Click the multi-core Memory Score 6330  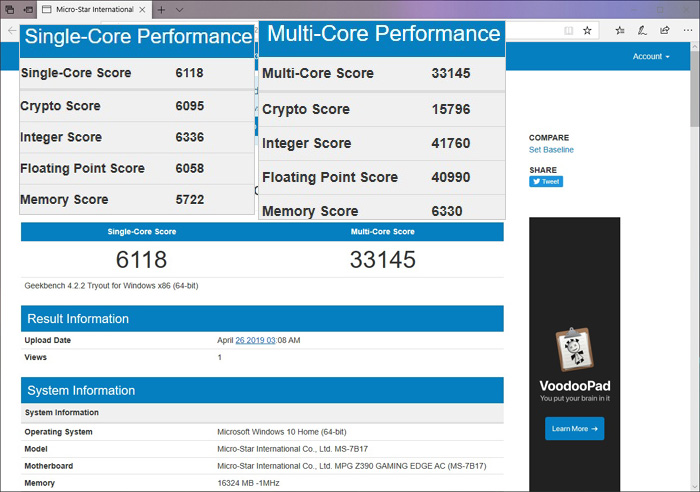point(447,211)
